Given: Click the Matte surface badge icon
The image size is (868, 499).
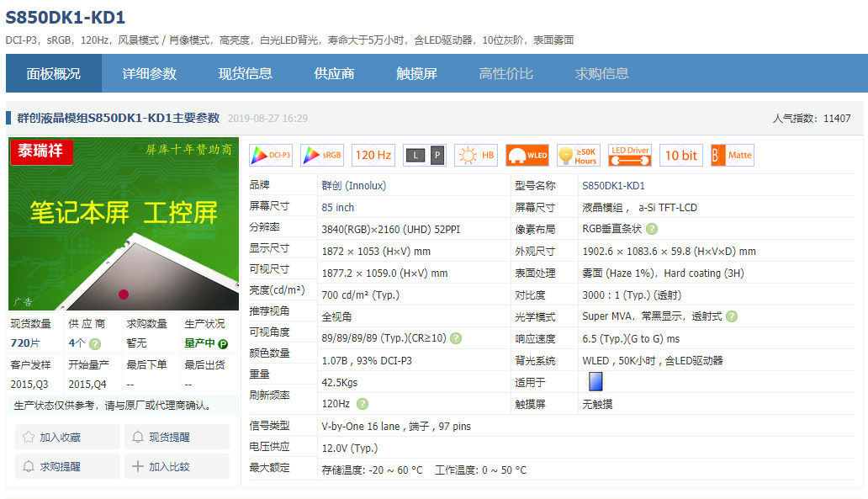Looking at the screenshot, I should coord(731,155).
